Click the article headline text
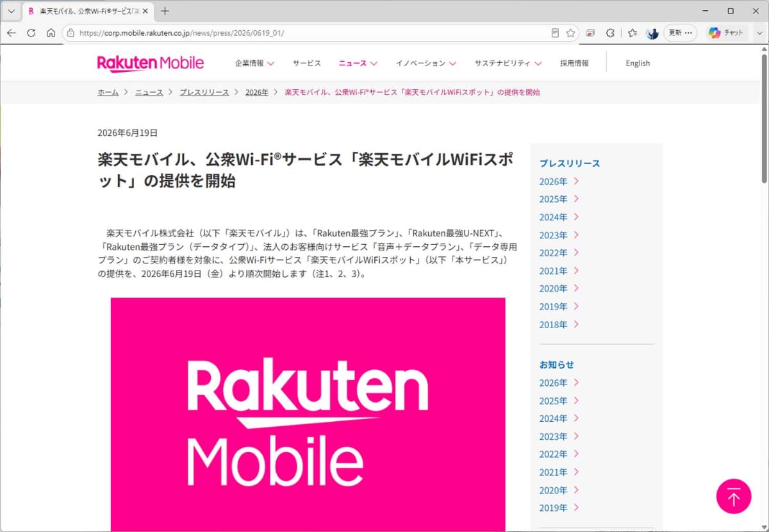769x532 pixels. point(306,170)
